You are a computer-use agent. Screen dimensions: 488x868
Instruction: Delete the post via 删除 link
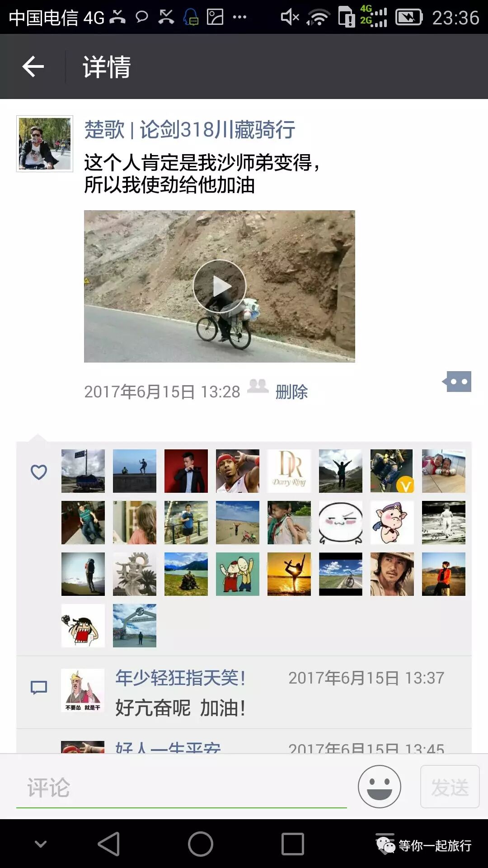(291, 392)
